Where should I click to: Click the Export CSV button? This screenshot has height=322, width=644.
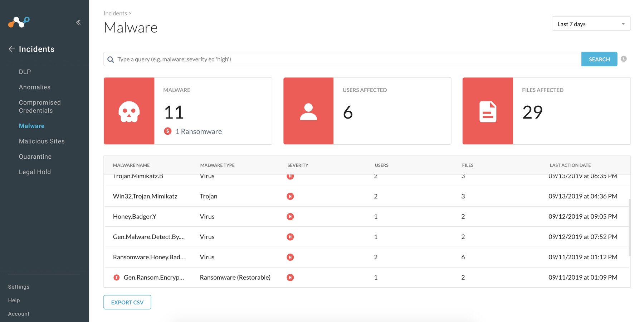click(x=127, y=302)
